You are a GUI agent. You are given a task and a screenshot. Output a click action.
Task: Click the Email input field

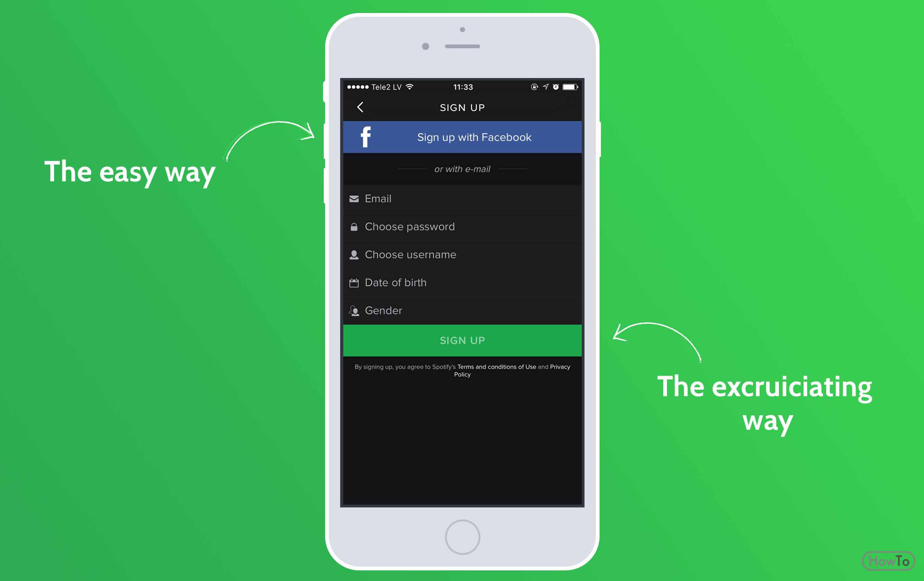point(462,197)
